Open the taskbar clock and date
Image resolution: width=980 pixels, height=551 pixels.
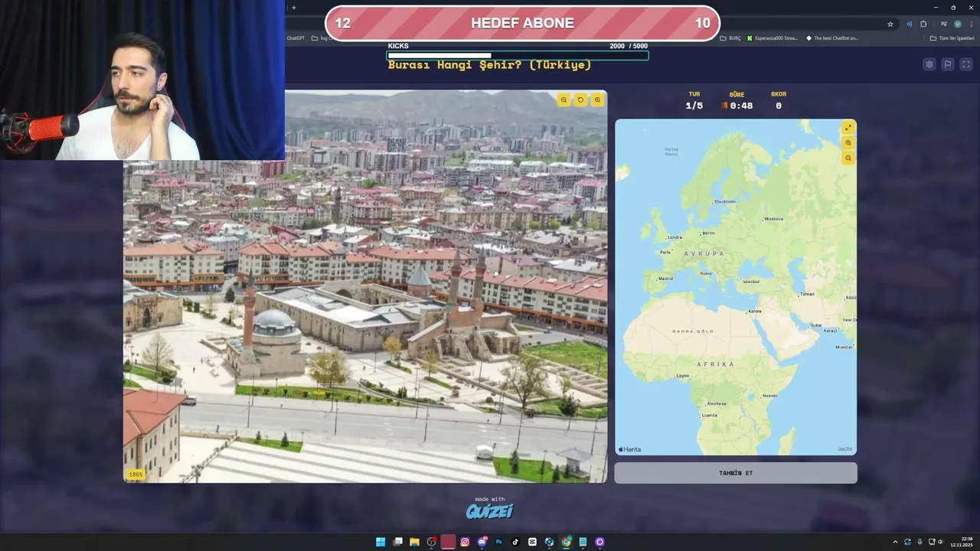click(960, 542)
